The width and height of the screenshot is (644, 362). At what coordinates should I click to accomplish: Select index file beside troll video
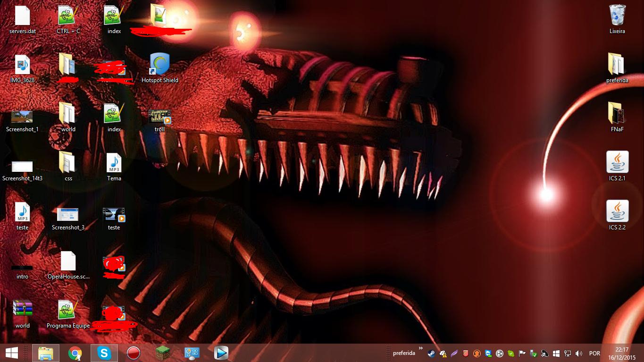click(114, 117)
